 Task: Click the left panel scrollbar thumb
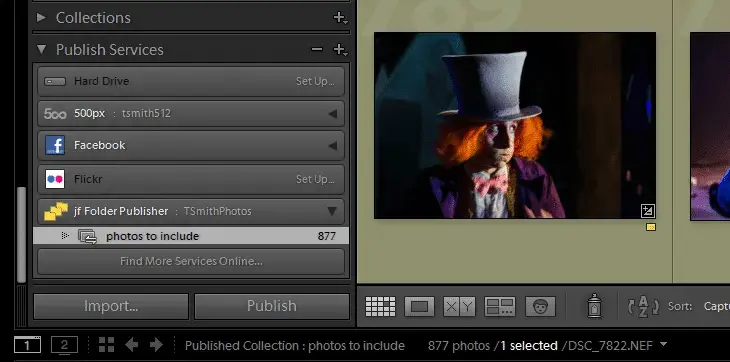pos(21,234)
